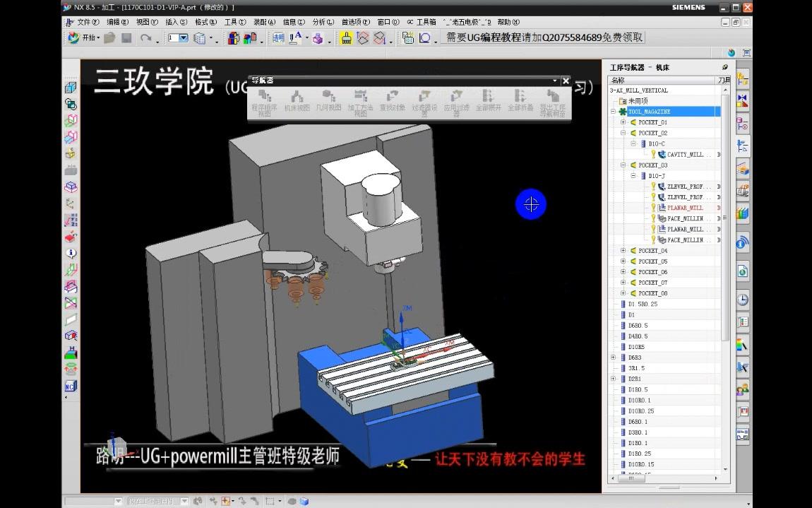Select the 未用项 unused items row

coord(638,101)
